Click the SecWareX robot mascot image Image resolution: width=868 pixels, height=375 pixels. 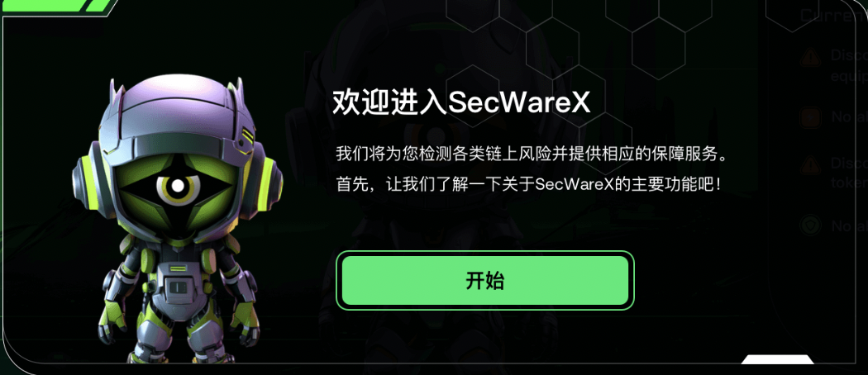pos(177,219)
